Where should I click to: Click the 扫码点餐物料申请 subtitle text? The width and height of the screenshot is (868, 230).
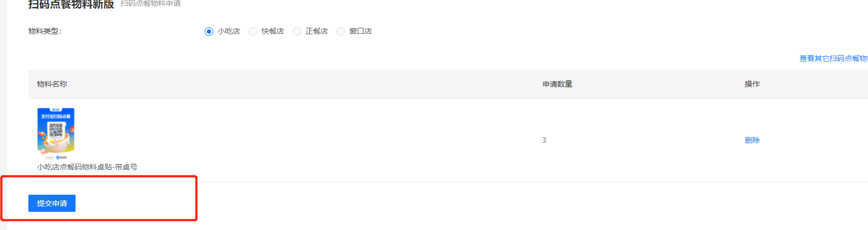pyautogui.click(x=151, y=4)
